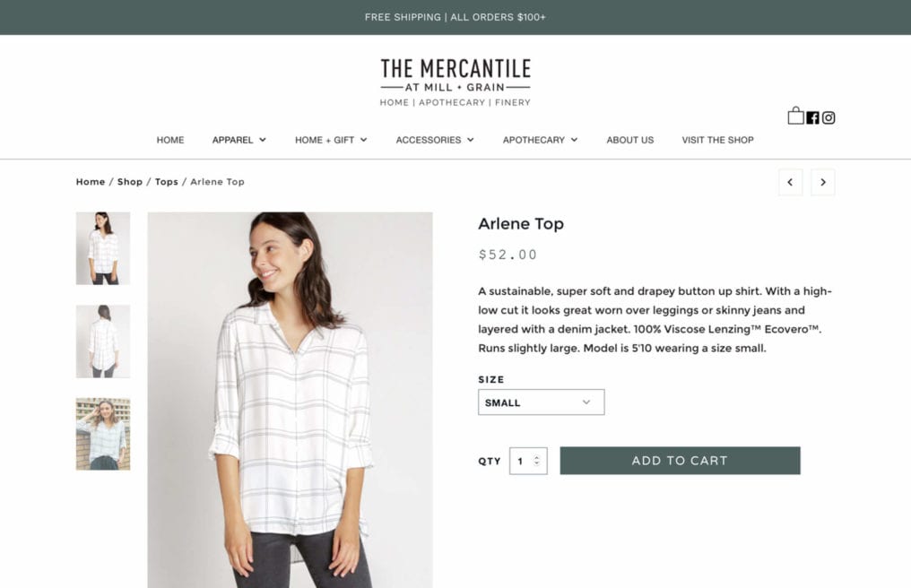
Task: Follow the Tops breadcrumb link
Action: [x=166, y=182]
